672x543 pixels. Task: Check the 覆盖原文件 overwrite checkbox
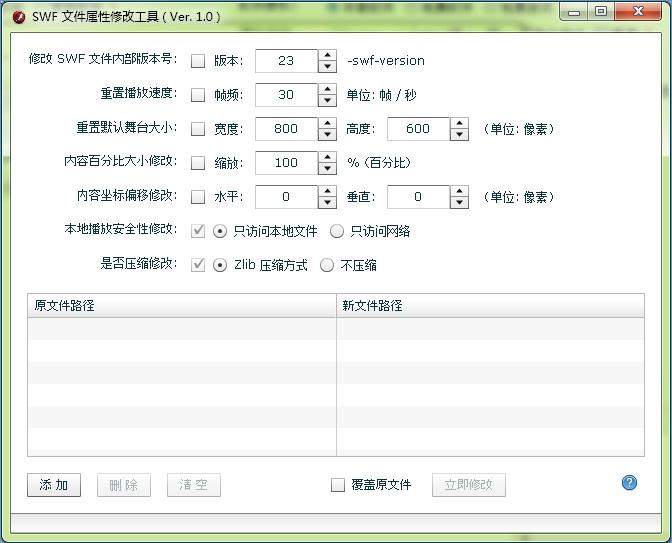[x=338, y=485]
